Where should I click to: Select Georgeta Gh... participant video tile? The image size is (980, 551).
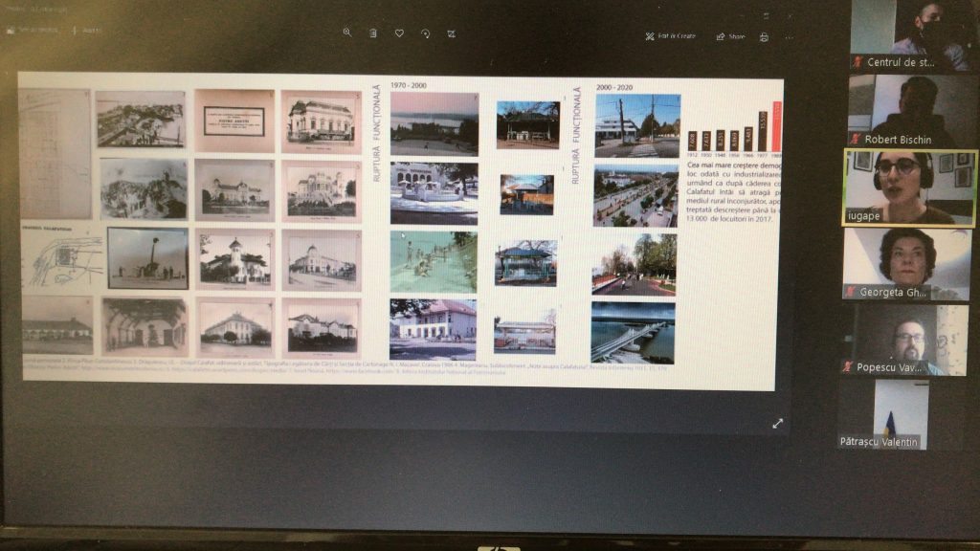905,262
